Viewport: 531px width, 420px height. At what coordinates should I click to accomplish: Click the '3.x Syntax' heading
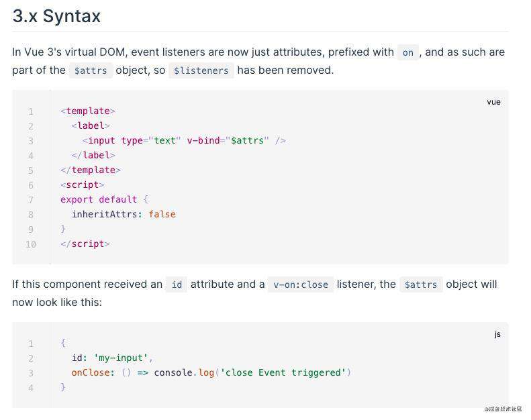(56, 16)
